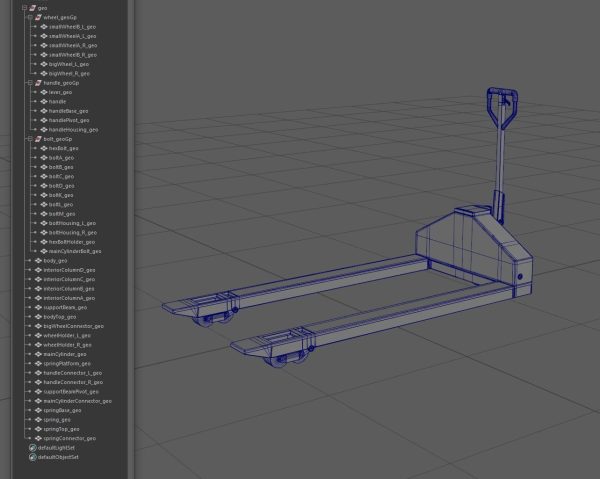Click the mesh icon of smallWheelB_L_geo
This screenshot has height=479, width=600.
(x=44, y=27)
